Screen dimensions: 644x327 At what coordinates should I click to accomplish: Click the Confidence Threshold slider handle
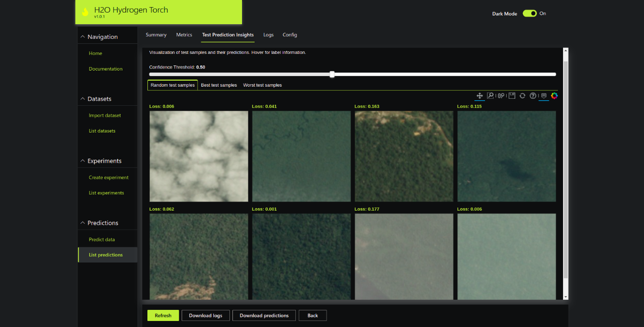[x=332, y=75]
